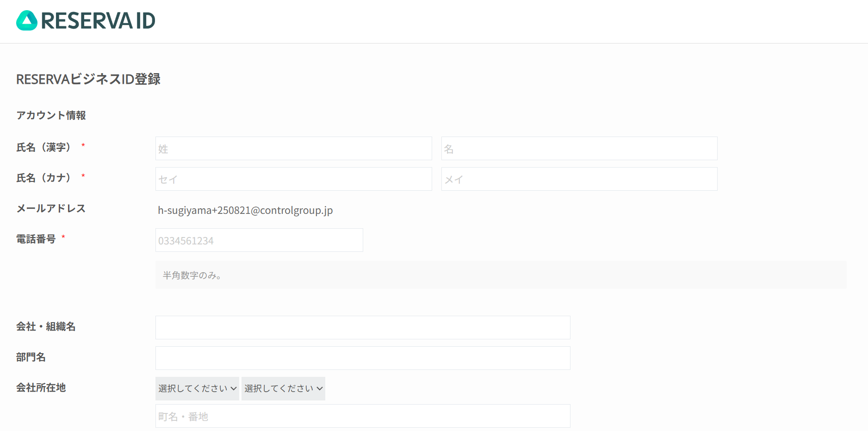Click the RESERVAビジネスID登録 heading
868x431 pixels.
(x=88, y=79)
